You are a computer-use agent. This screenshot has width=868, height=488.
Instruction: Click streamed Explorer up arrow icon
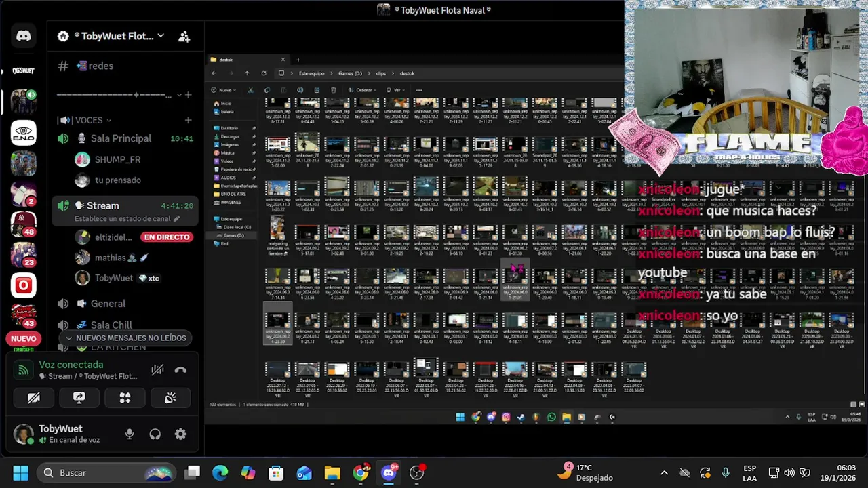coord(247,73)
